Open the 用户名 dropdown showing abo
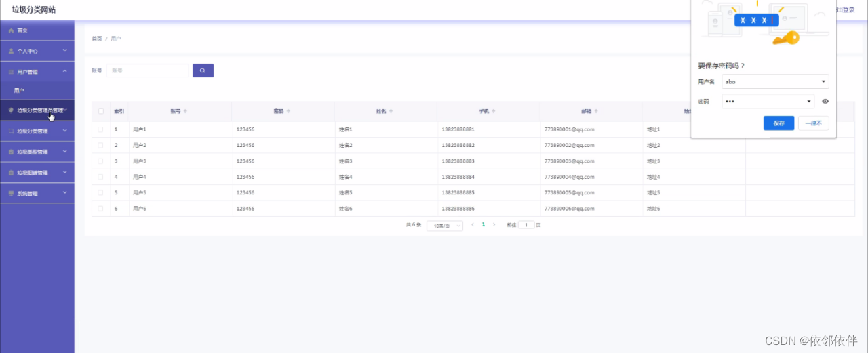Viewport: 868px width, 353px height. 775,81
